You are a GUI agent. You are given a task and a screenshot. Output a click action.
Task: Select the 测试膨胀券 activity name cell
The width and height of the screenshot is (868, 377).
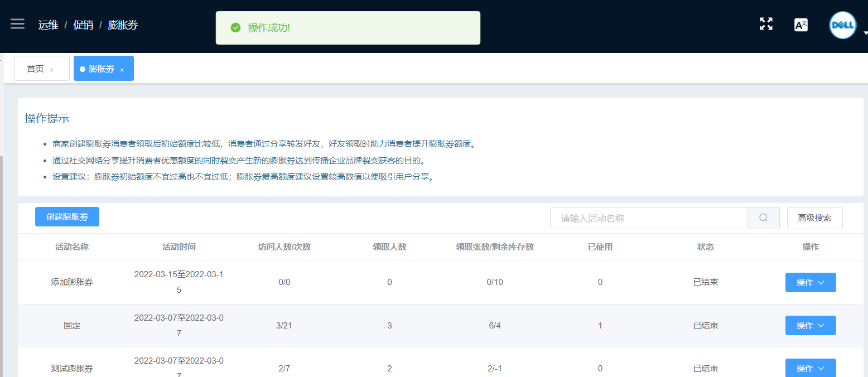pyautogui.click(x=72, y=368)
